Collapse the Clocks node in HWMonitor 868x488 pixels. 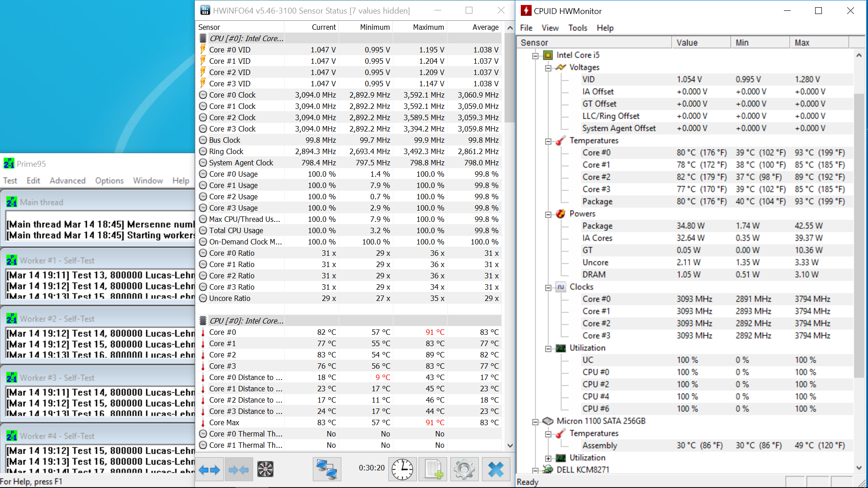[x=548, y=287]
